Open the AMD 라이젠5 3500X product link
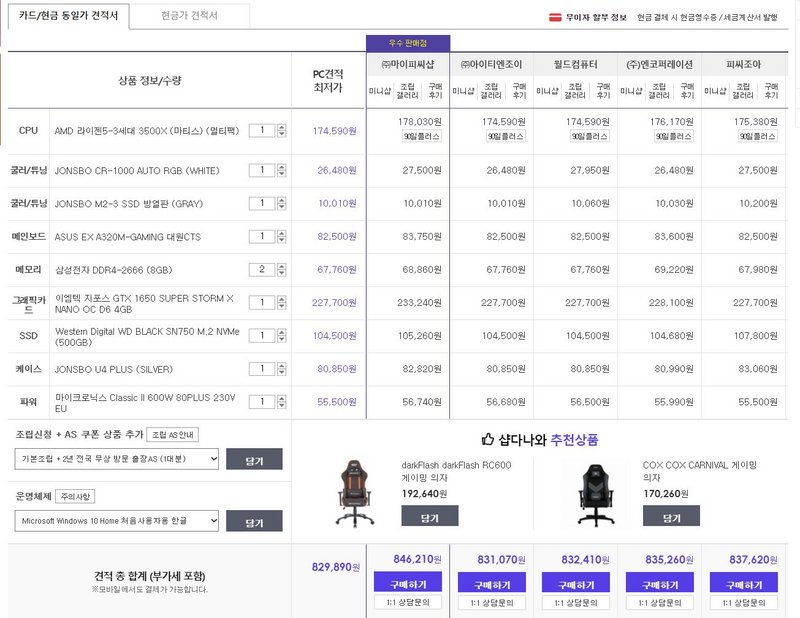800x618 pixels. click(147, 131)
